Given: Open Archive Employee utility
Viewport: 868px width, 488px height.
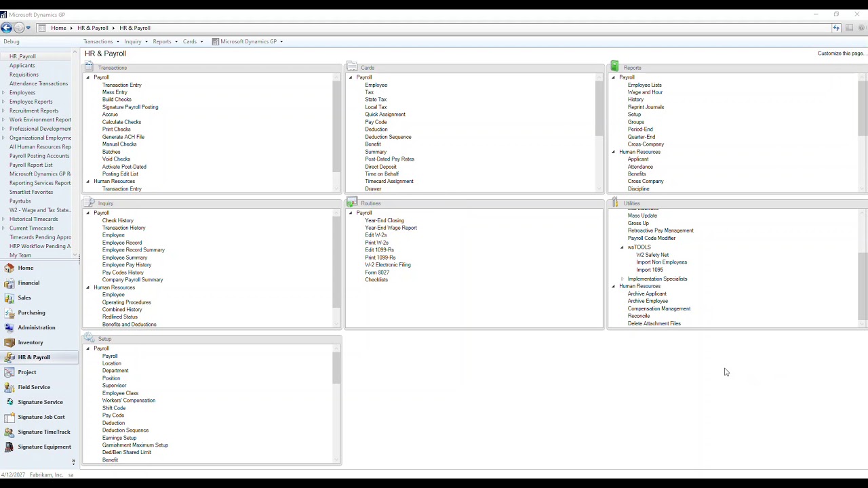Looking at the screenshot, I should pos(648,301).
